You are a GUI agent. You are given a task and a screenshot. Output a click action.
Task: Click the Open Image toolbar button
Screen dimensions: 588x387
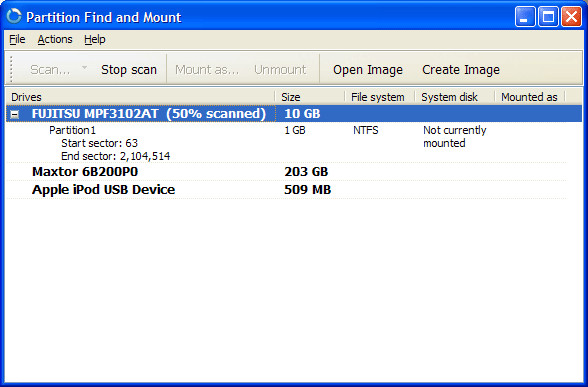tap(368, 69)
